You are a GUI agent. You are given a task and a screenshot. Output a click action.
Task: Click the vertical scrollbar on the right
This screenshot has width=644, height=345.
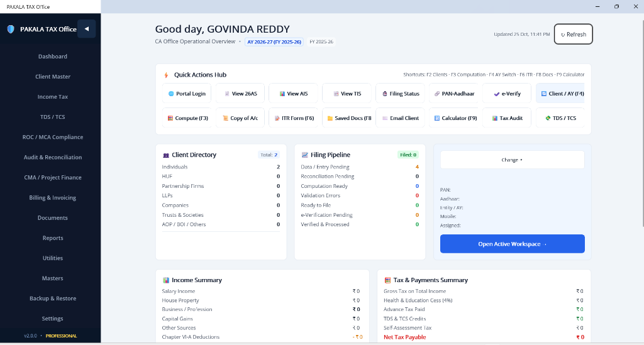pos(642,123)
